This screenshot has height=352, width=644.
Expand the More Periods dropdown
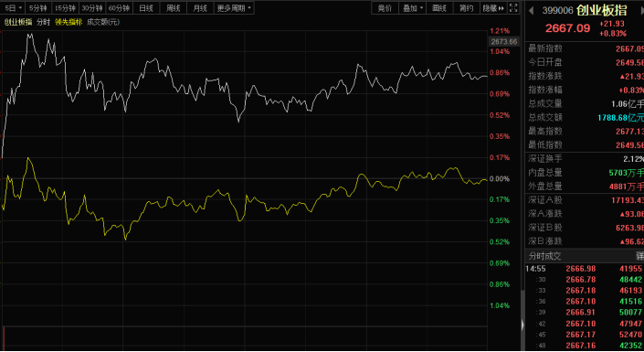point(234,8)
